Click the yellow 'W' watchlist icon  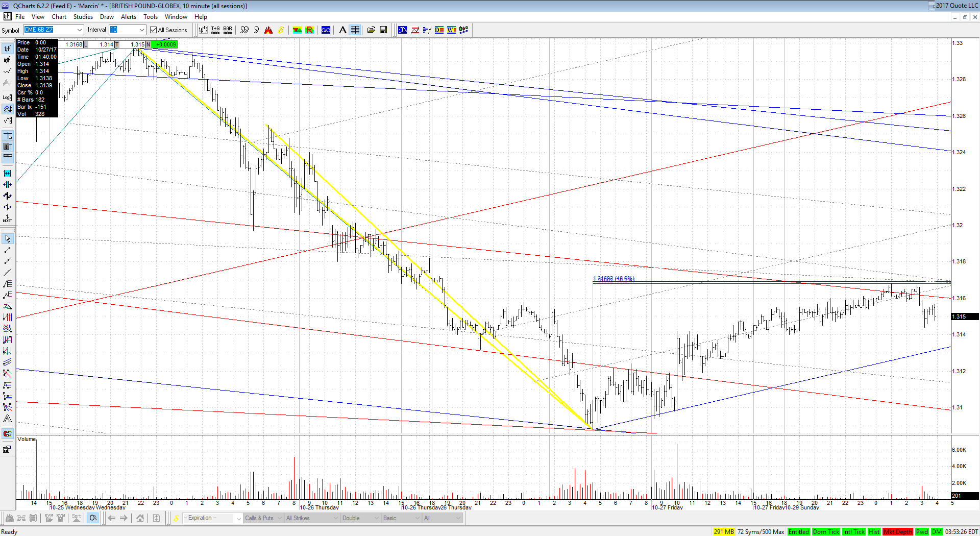(451, 30)
